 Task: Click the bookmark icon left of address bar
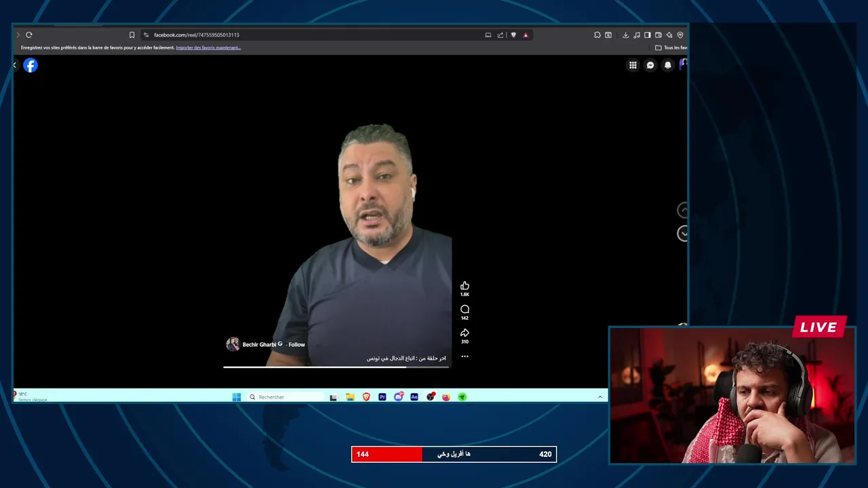coord(132,35)
